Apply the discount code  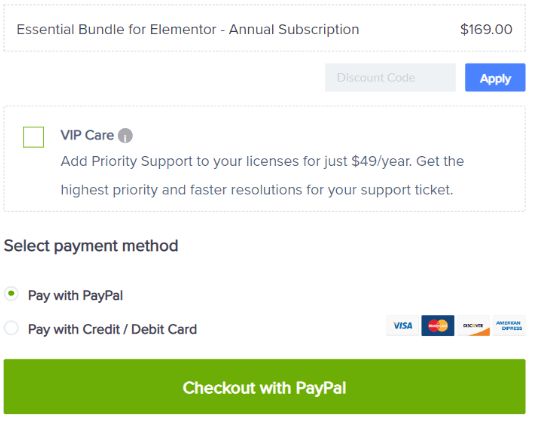[x=495, y=78]
